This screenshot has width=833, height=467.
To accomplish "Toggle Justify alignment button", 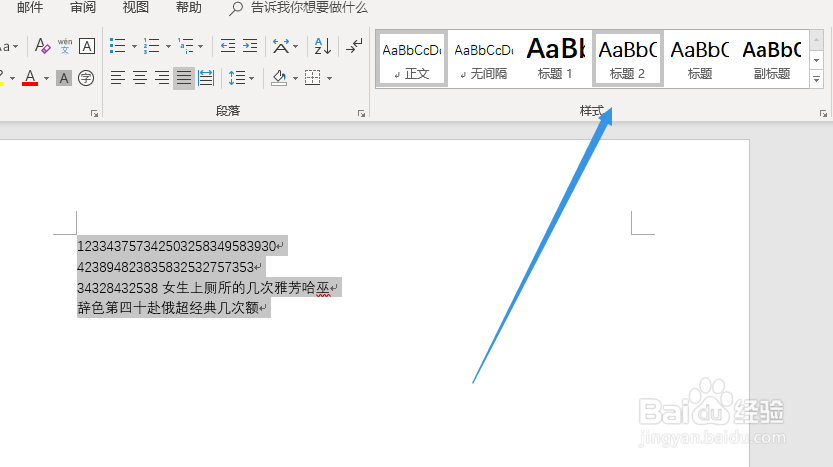I will click(x=184, y=78).
